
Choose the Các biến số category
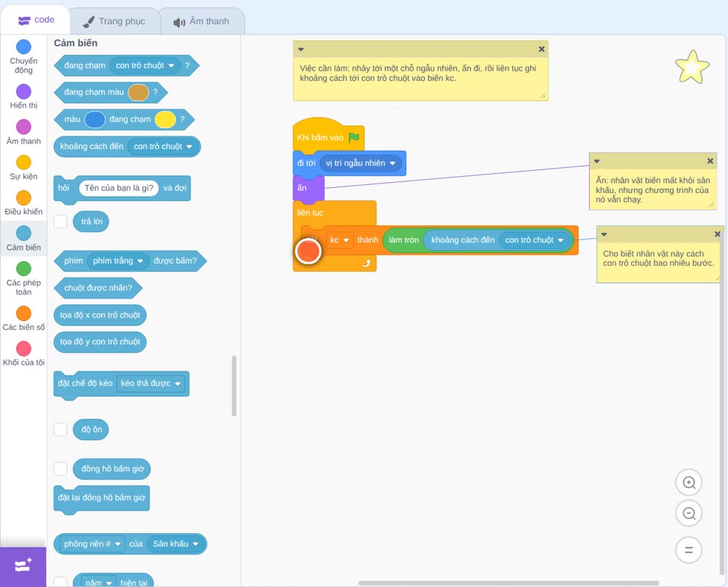click(x=24, y=318)
